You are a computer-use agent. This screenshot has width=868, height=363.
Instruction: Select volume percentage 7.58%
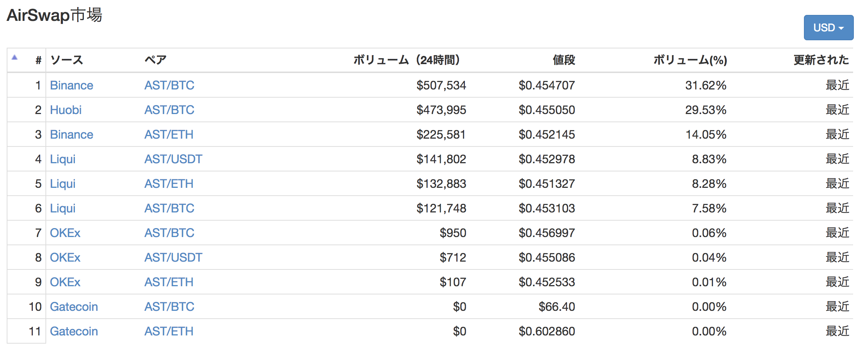click(709, 208)
